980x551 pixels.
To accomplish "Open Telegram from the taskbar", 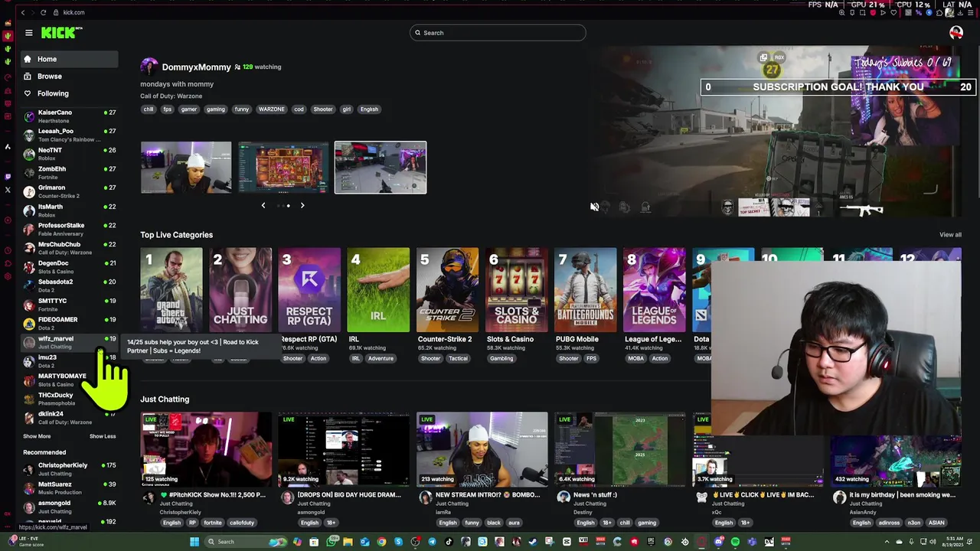I will (432, 542).
